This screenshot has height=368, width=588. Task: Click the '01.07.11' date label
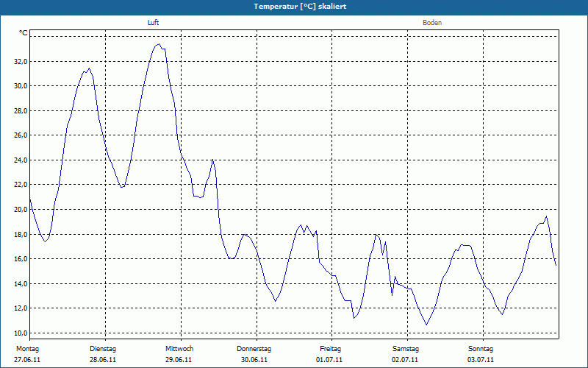(x=329, y=360)
